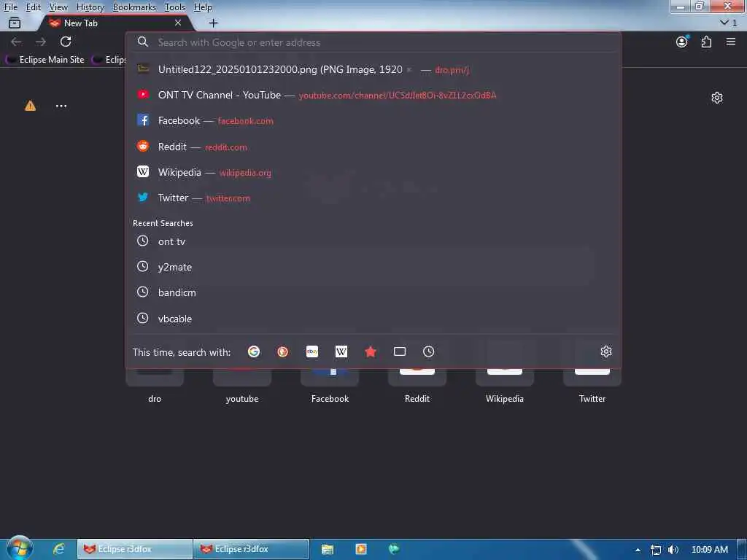The height and width of the screenshot is (560, 747).
Task: Switch to first Eclipse r3dfox taskbar window
Action: 134,549
